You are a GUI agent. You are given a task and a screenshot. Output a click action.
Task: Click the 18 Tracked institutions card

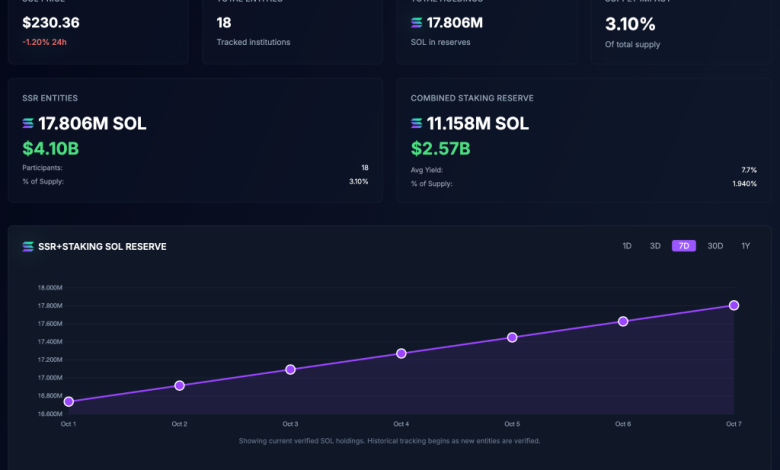(x=291, y=30)
